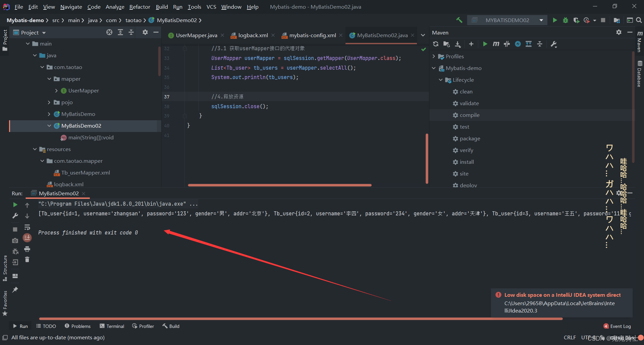This screenshot has width=644, height=345.
Task: Click the locate current file target icon
Action: [x=109, y=32]
